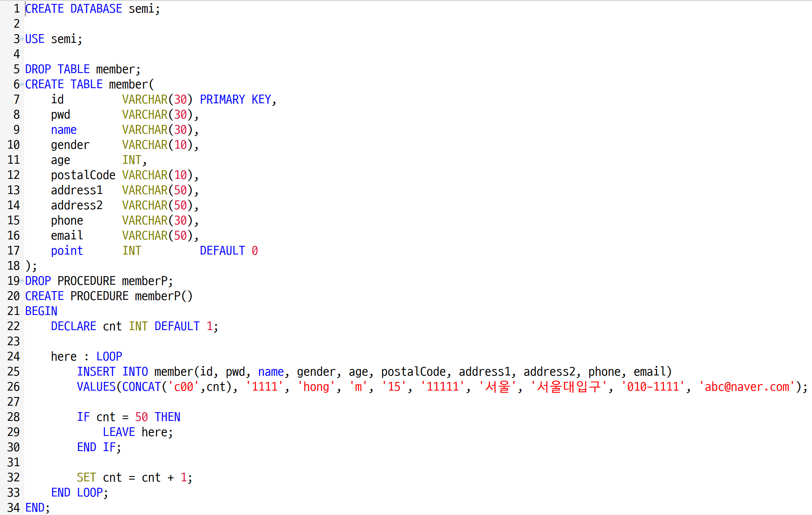Click the 'address2' column on line 14
Viewport: 812px width, 515px height.
click(77, 205)
